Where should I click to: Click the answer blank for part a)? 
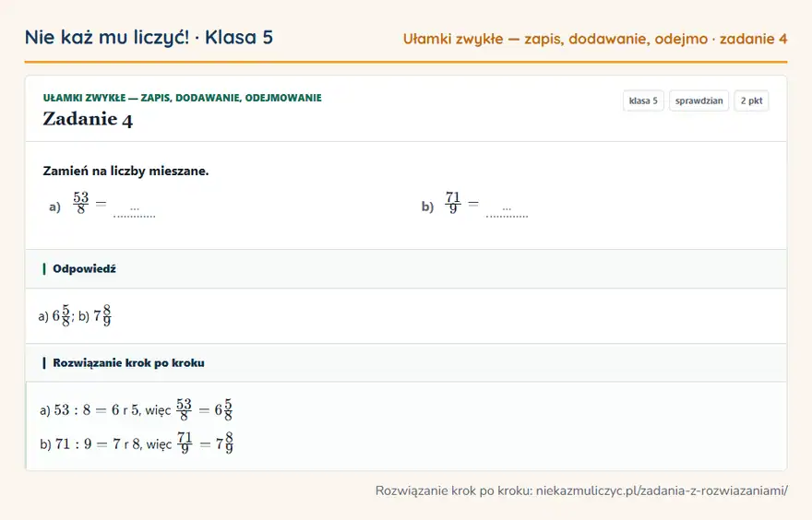point(134,210)
